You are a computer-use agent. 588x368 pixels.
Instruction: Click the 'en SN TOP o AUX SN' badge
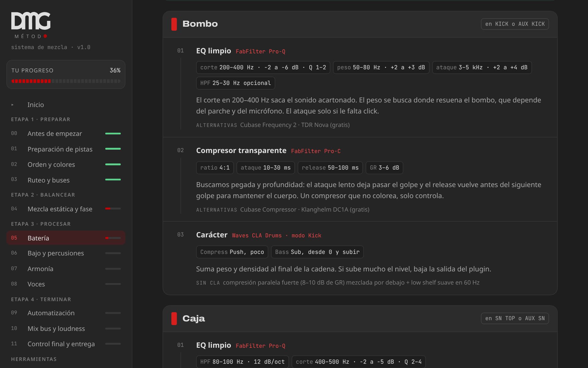click(515, 318)
